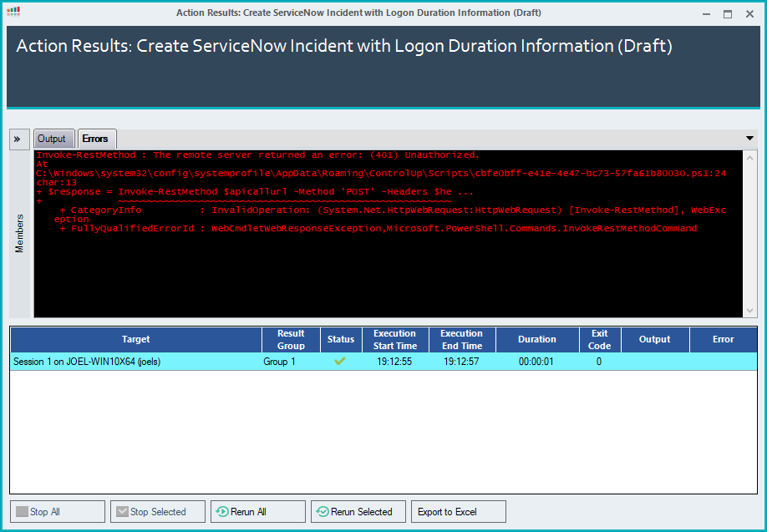Sort by Result Group column header
This screenshot has height=532, width=767.
291,340
